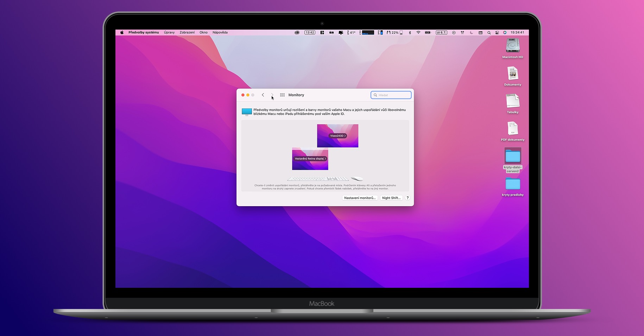Open Spotlight search from the menu bar
The width and height of the screenshot is (644, 336).
pyautogui.click(x=489, y=32)
